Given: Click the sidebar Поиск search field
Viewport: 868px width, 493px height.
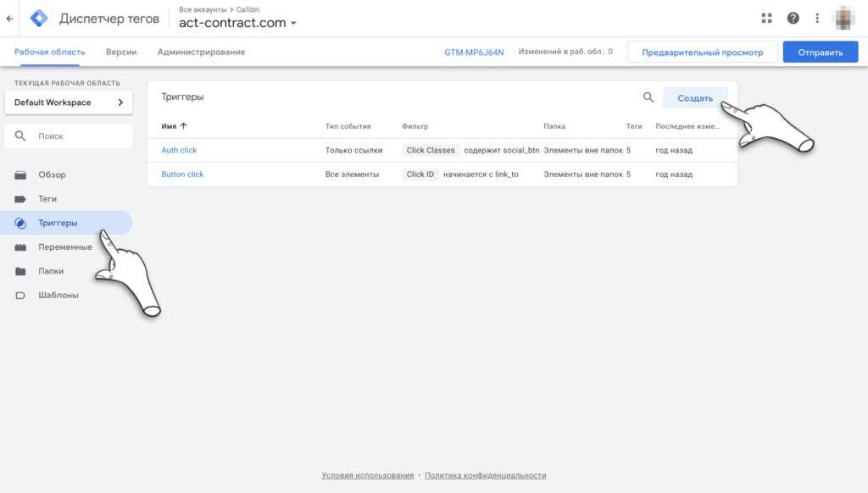Looking at the screenshot, I should click(x=69, y=136).
